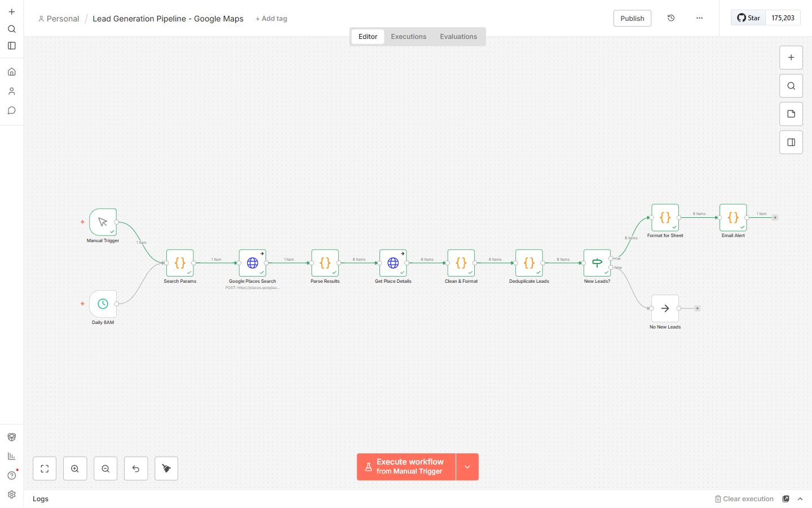This screenshot has height=508, width=812.
Task: Switch to the Executions tab
Action: 408,36
